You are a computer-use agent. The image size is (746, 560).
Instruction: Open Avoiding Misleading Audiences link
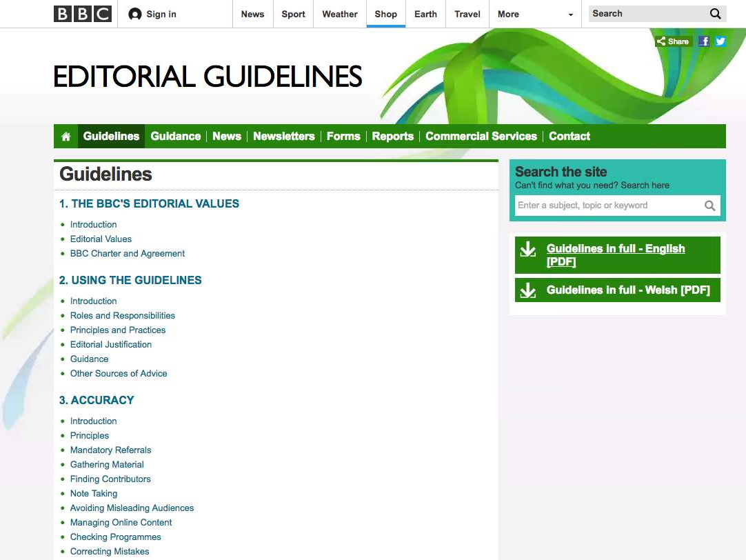click(x=132, y=508)
